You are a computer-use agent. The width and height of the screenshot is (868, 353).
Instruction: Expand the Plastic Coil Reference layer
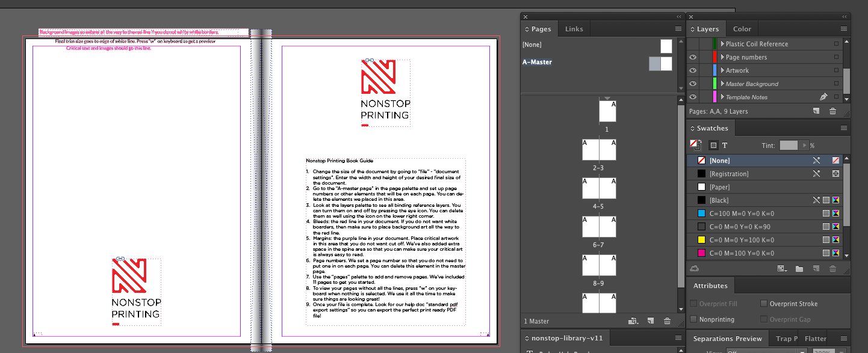(722, 44)
